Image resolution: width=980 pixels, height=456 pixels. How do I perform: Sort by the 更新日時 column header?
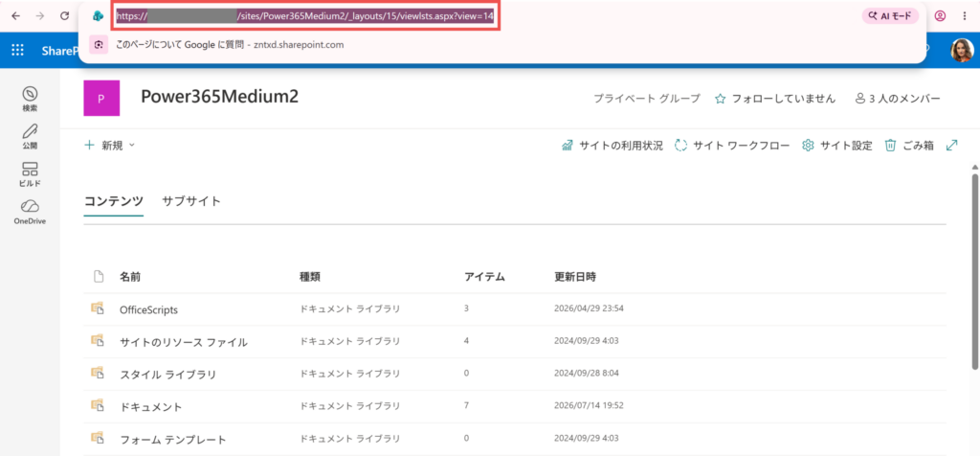575,277
